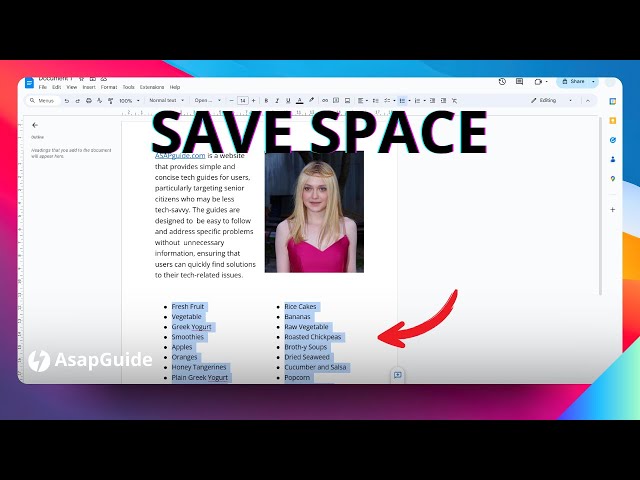Open the text color picker
This screenshot has width=640, height=480.
[x=300, y=100]
